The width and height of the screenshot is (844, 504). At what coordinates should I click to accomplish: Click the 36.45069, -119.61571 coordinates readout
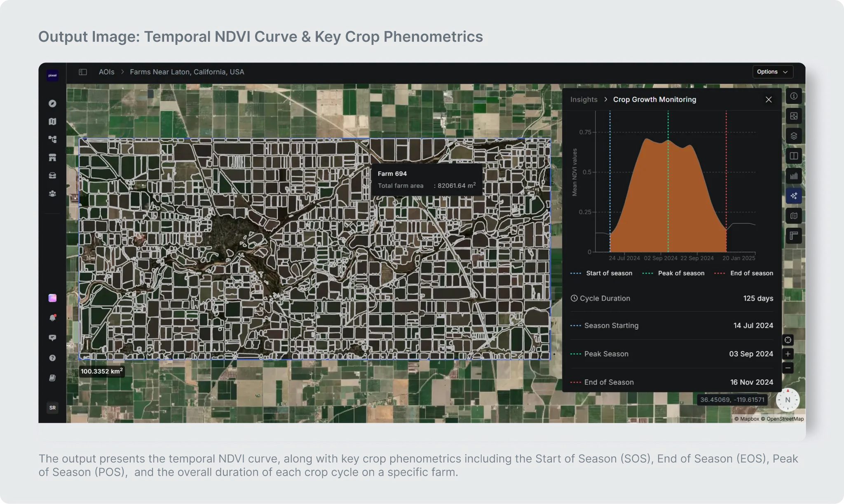(732, 400)
